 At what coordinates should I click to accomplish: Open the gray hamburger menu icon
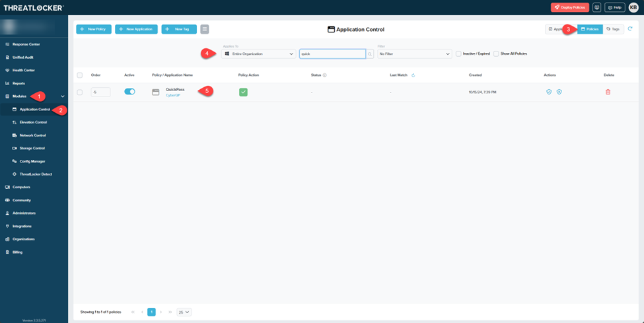[205, 29]
